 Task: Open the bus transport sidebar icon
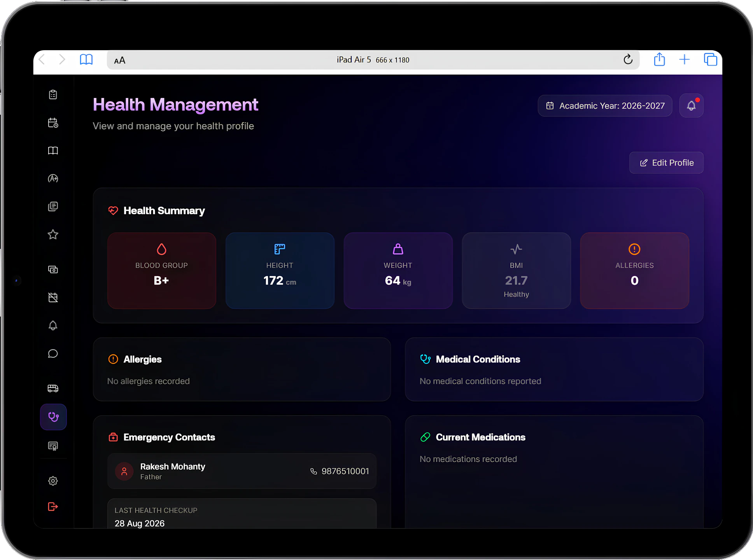click(53, 388)
